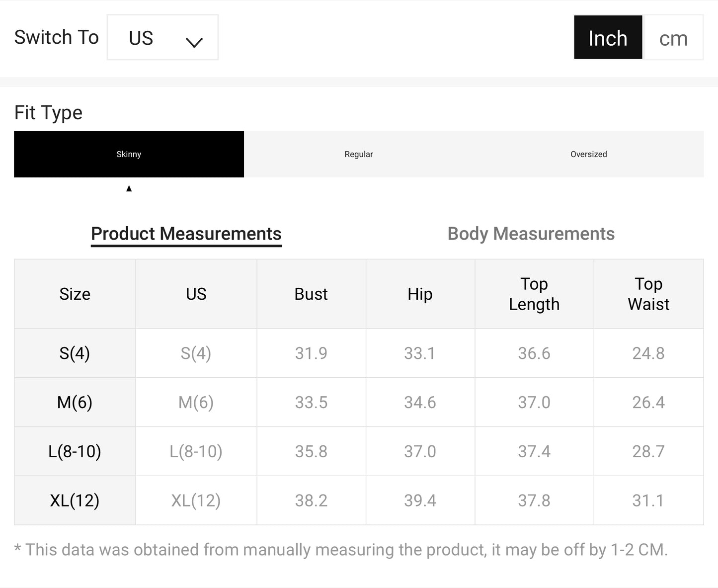Open the US size region dropdown
This screenshot has width=718, height=588.
[x=162, y=38]
